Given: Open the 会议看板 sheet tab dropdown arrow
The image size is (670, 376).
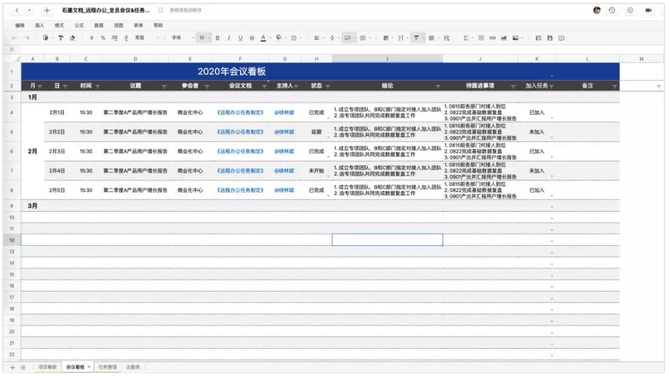Looking at the screenshot, I should click(x=89, y=367).
